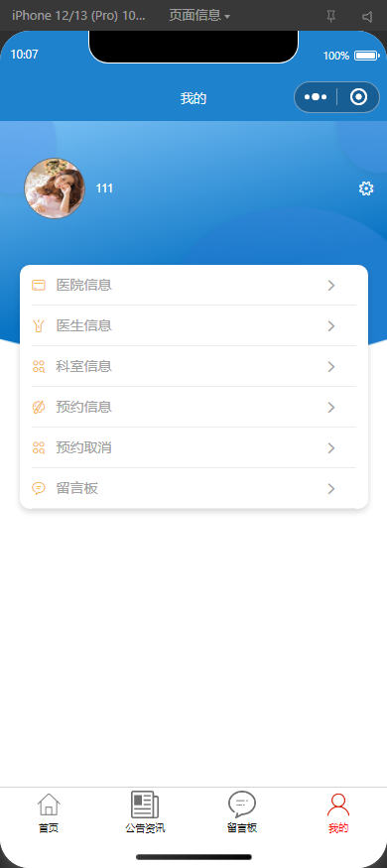Click the pin icon in simulator header
Image resolution: width=387 pixels, height=868 pixels.
pyautogui.click(x=331, y=17)
